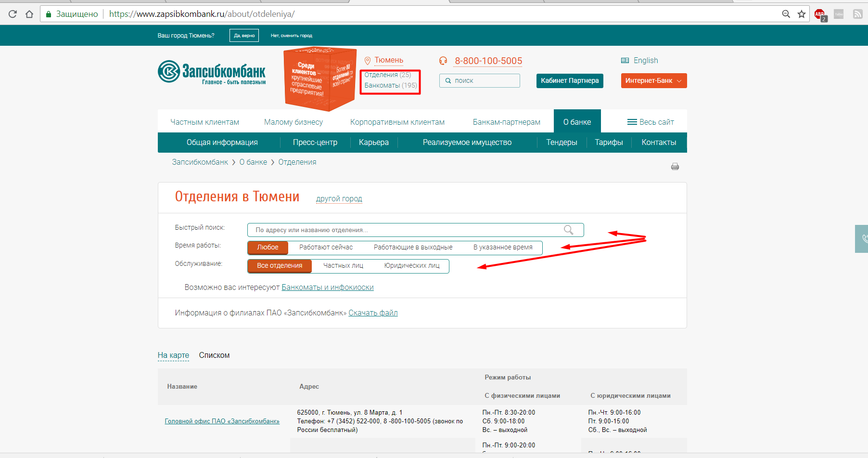Click the orange cube promo banner
Image resolution: width=868 pixels, height=458 pixels.
tap(320, 78)
